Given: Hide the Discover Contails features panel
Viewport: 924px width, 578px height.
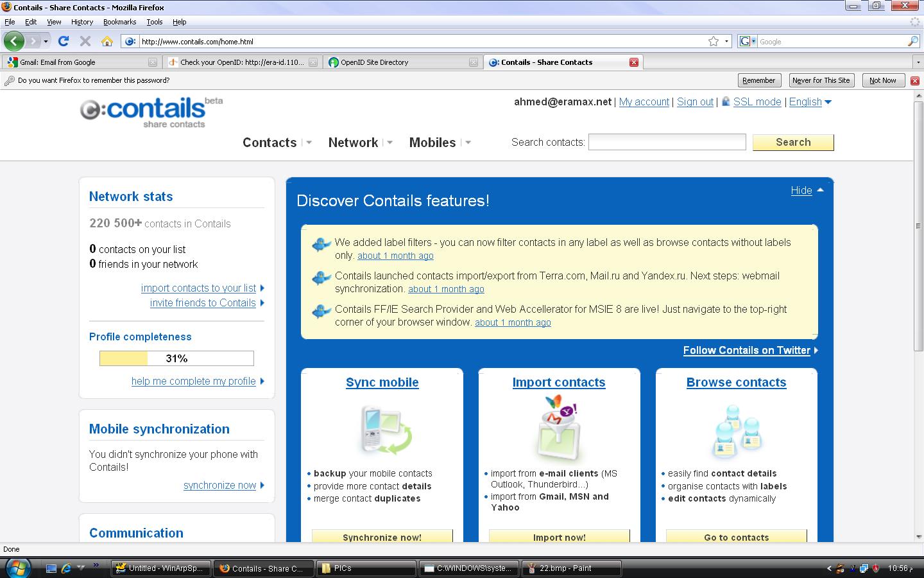Looking at the screenshot, I should (807, 190).
